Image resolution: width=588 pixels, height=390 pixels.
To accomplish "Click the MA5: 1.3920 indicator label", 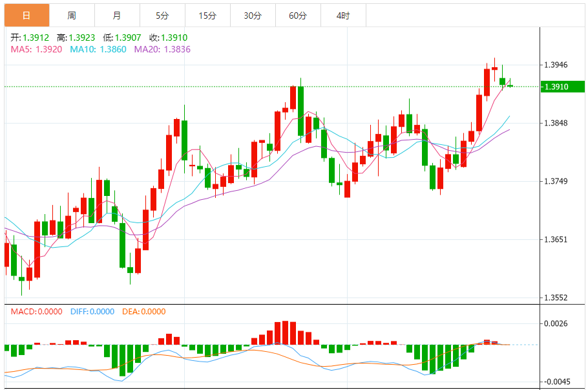I will [36, 50].
